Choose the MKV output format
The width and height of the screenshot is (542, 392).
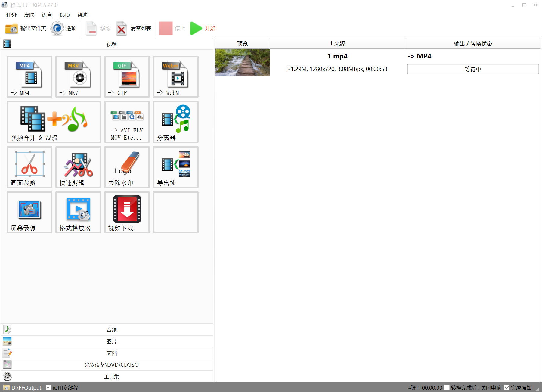tap(78, 77)
